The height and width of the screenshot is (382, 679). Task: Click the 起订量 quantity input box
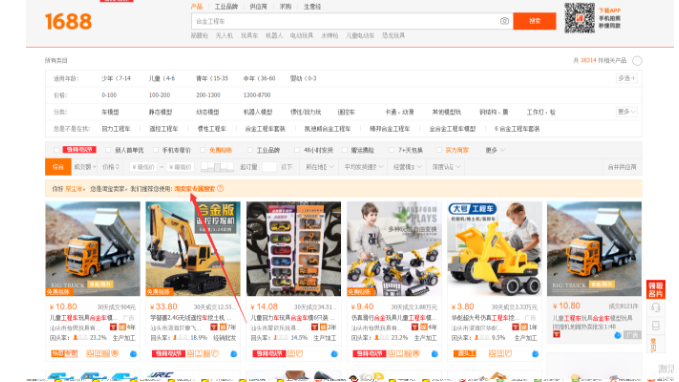point(269,167)
